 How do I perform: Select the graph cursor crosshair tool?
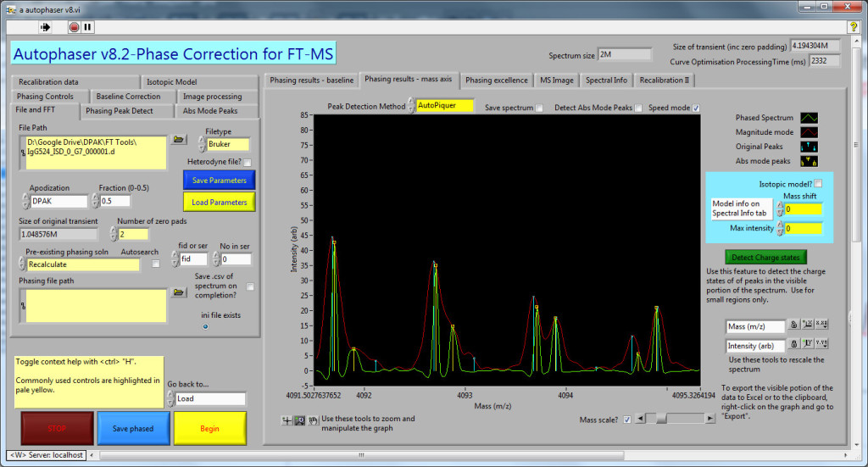[287, 420]
